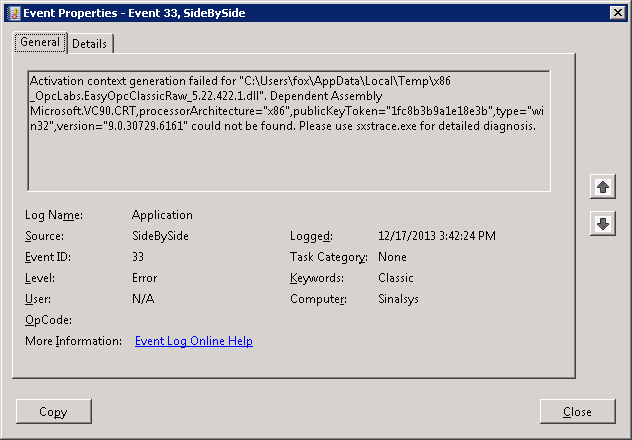
Task: Click the Log Name value 'Application'
Action: click(x=162, y=215)
